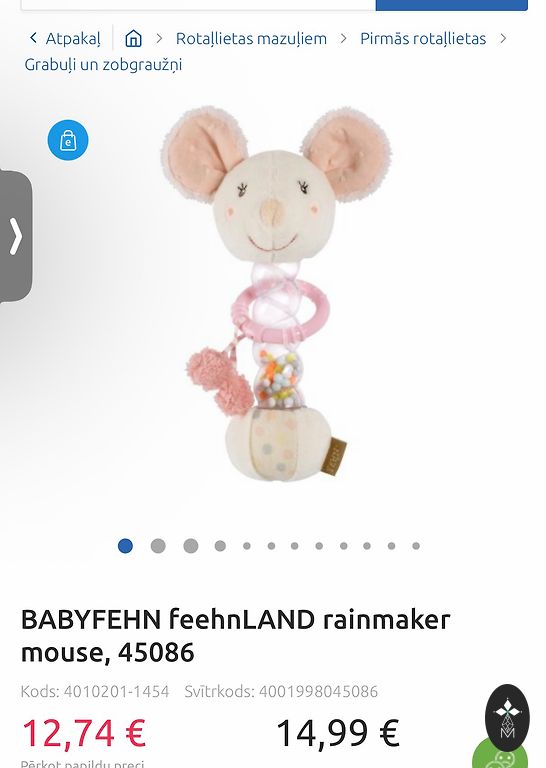Viewport: 546px width, 768px height.
Task: Open the home page icon in breadcrumbs
Action: point(133,38)
